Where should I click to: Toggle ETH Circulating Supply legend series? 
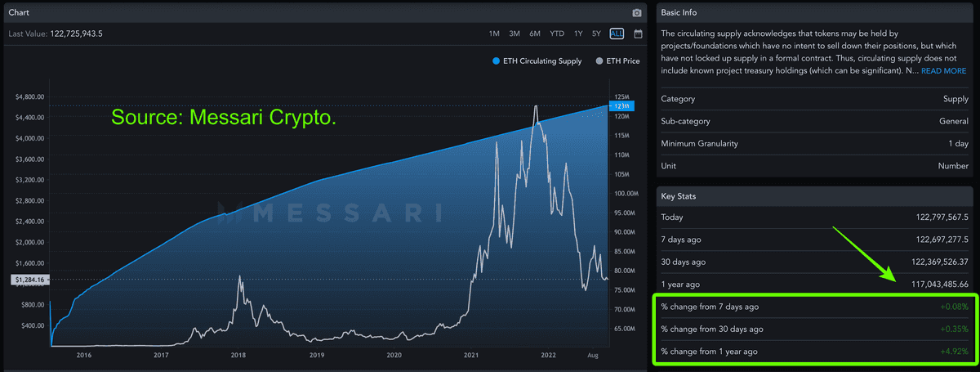[x=537, y=61]
